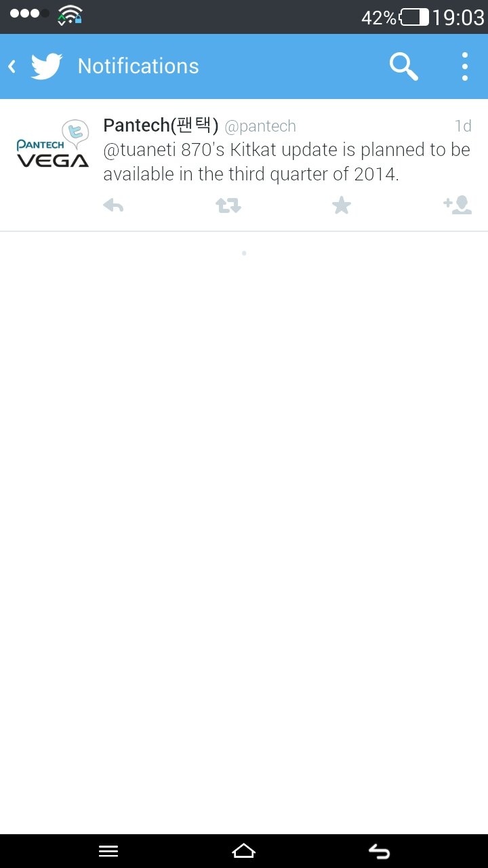Open search with the magnifier icon
This screenshot has width=488, height=868.
pos(403,66)
